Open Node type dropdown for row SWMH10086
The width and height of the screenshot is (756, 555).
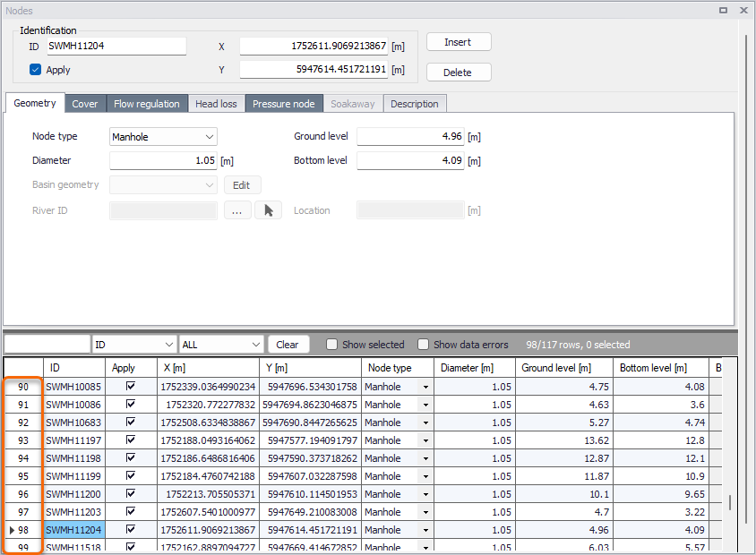[x=425, y=405]
